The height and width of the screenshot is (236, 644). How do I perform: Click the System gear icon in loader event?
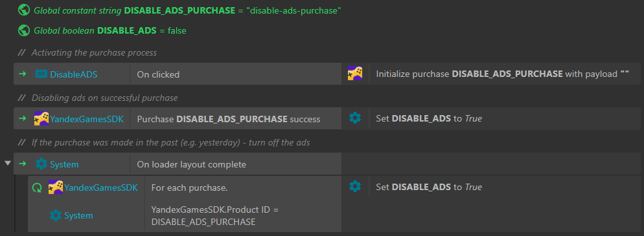[41, 164]
